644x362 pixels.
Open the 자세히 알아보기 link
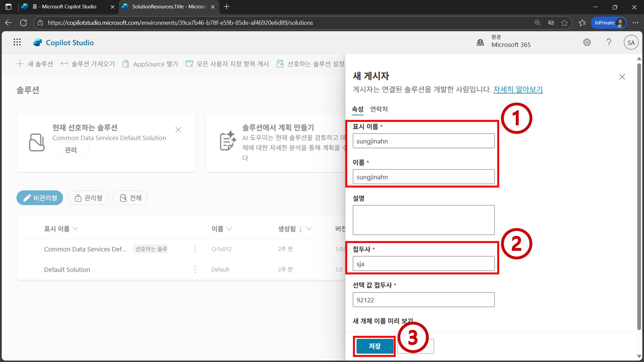tap(518, 89)
